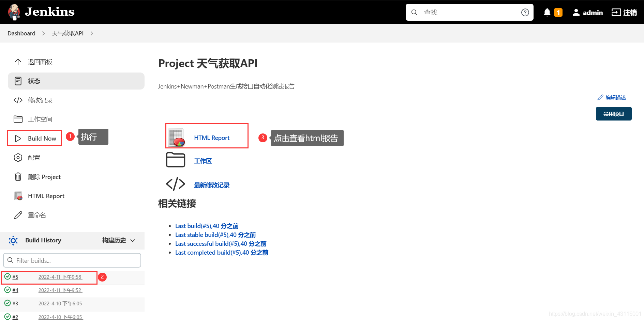Log out using the 注销 link

624,12
